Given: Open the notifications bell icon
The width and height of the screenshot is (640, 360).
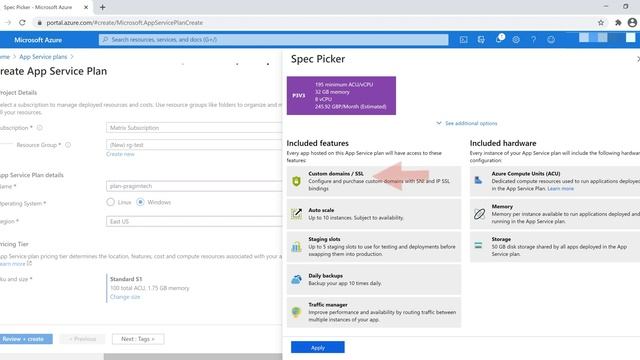Looking at the screenshot, I should 499,39.
